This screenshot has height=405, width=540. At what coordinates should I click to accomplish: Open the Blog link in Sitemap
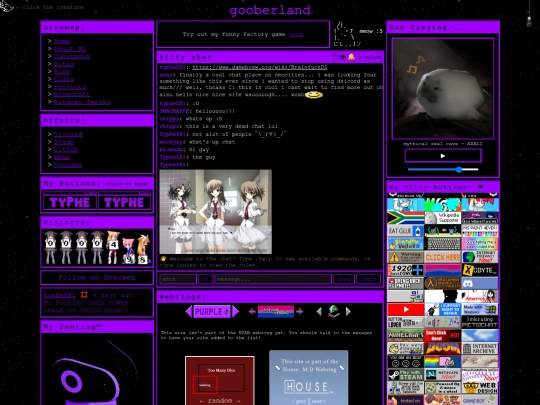[62, 72]
